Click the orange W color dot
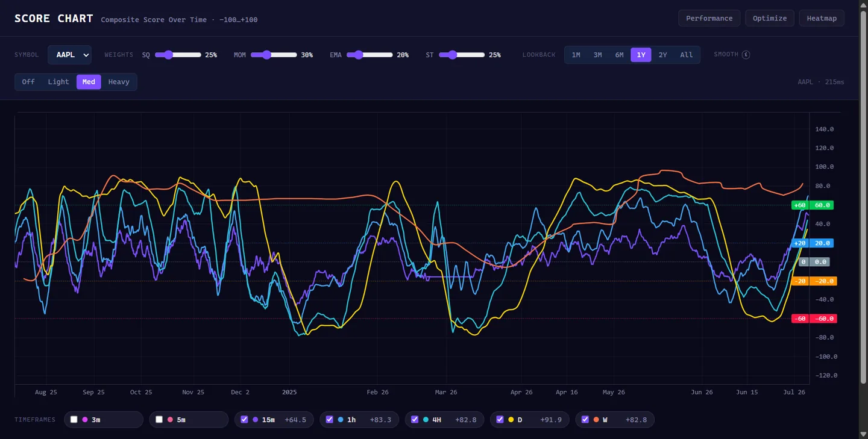This screenshot has width=868, height=439. [596, 420]
